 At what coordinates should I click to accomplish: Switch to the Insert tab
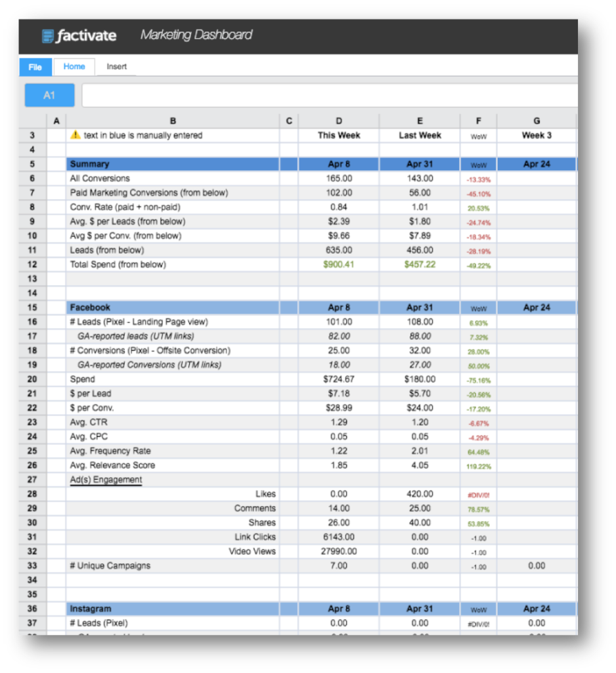tap(116, 66)
